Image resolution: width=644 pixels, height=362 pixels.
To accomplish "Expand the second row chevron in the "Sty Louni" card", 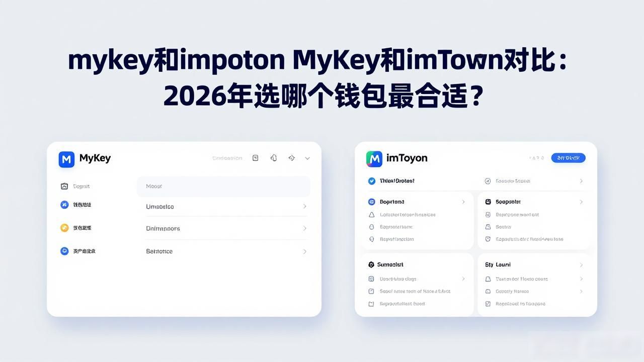I will (581, 291).
